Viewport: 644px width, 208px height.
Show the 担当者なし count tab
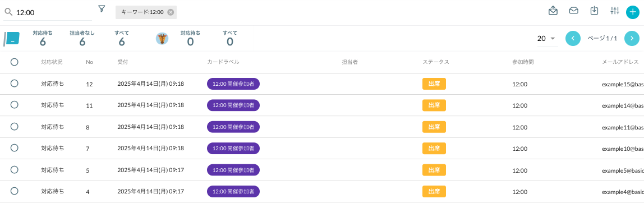(82, 38)
